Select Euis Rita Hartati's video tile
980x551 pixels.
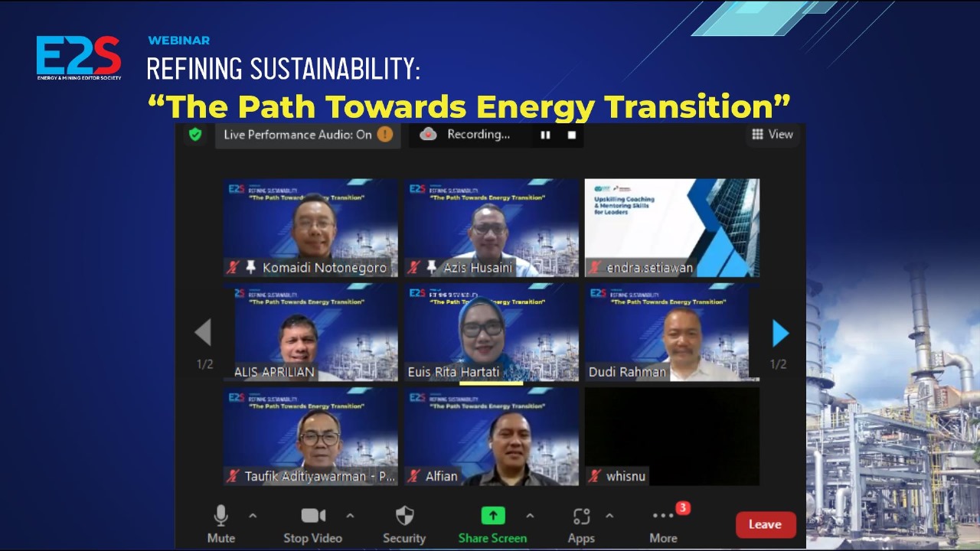click(492, 333)
